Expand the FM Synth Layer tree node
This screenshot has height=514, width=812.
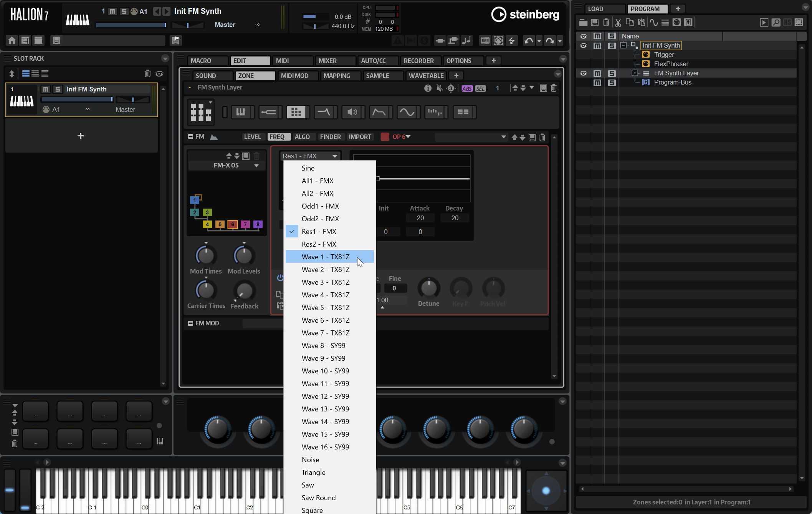[635, 73]
